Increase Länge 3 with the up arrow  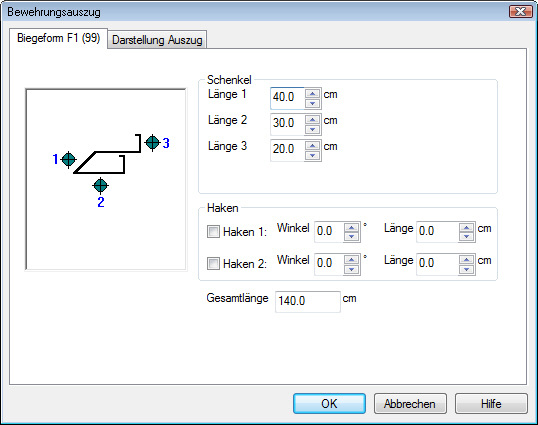click(x=312, y=145)
